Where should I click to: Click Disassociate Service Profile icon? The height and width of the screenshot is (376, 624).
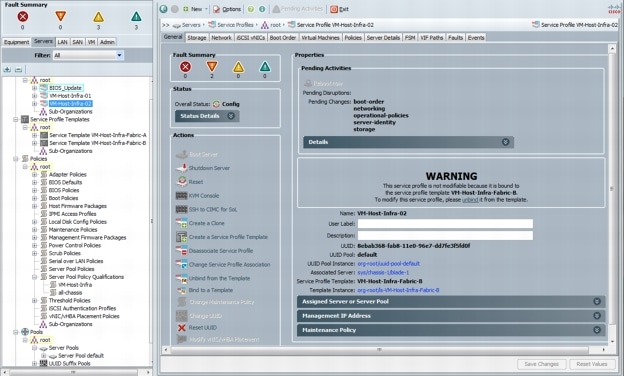click(181, 251)
